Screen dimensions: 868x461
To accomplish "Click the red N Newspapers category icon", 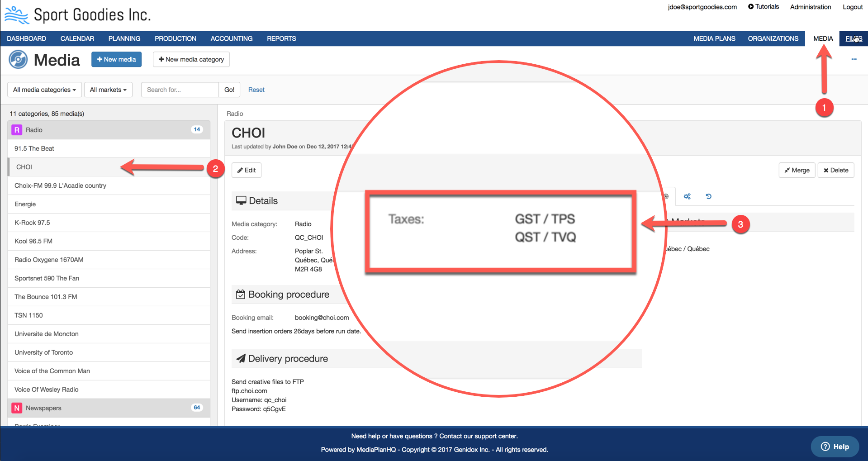I will click(x=17, y=408).
